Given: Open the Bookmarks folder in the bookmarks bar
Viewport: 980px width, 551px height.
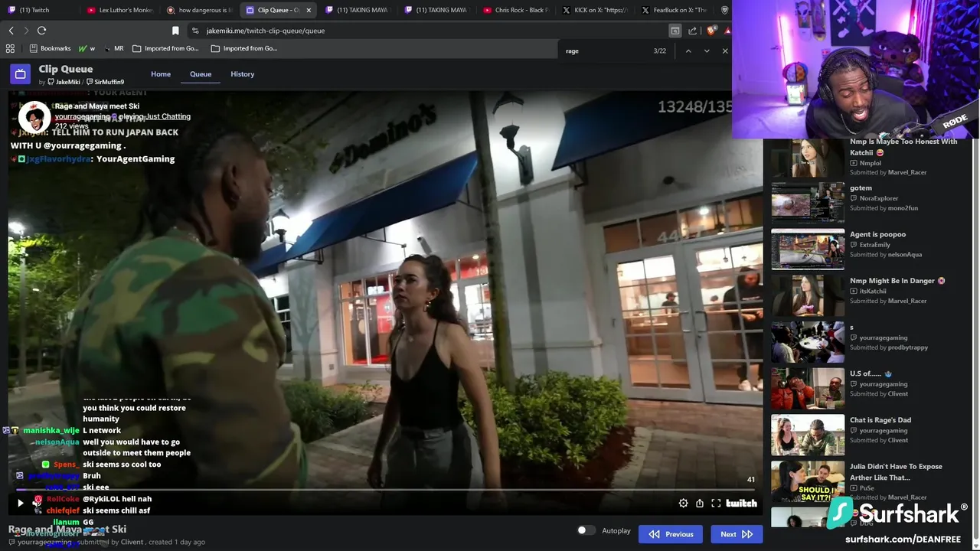Looking at the screenshot, I should (50, 48).
